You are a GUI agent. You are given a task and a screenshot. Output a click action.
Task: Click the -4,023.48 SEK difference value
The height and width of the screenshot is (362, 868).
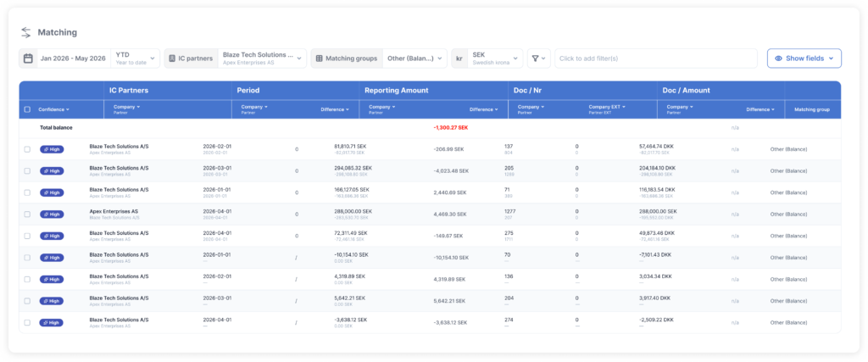451,171
